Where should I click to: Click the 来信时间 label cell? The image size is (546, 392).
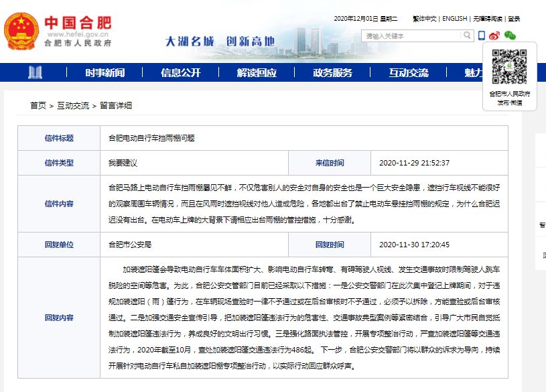coord(330,163)
